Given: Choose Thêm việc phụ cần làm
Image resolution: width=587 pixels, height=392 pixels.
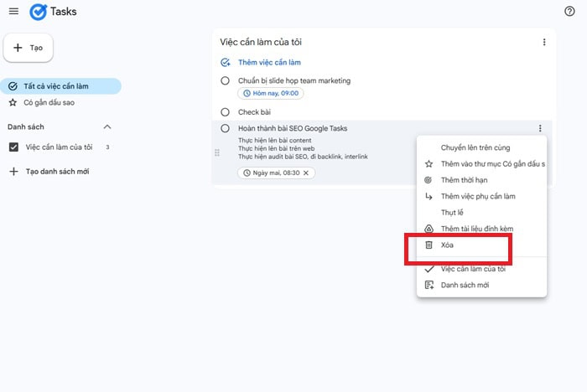Looking at the screenshot, I should 482,196.
